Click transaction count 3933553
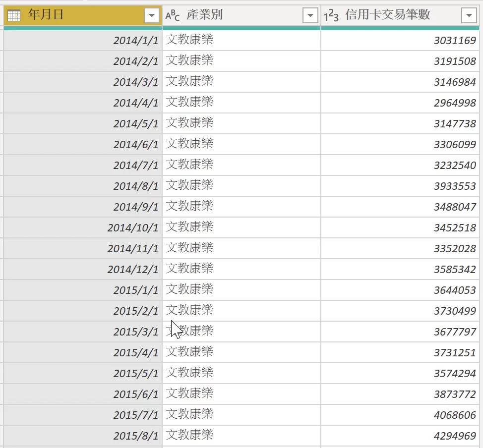The height and width of the screenshot is (448, 483). [400, 186]
